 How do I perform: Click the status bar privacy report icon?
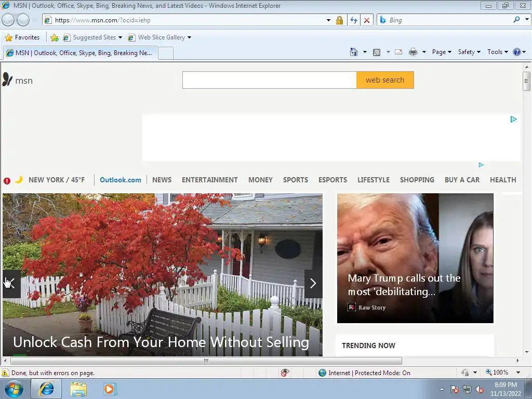click(x=285, y=373)
